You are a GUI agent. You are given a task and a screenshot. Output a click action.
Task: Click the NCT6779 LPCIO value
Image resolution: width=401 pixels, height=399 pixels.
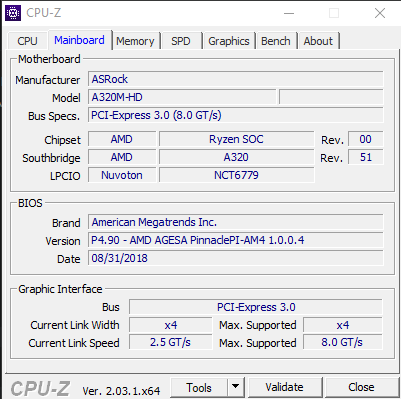point(236,175)
